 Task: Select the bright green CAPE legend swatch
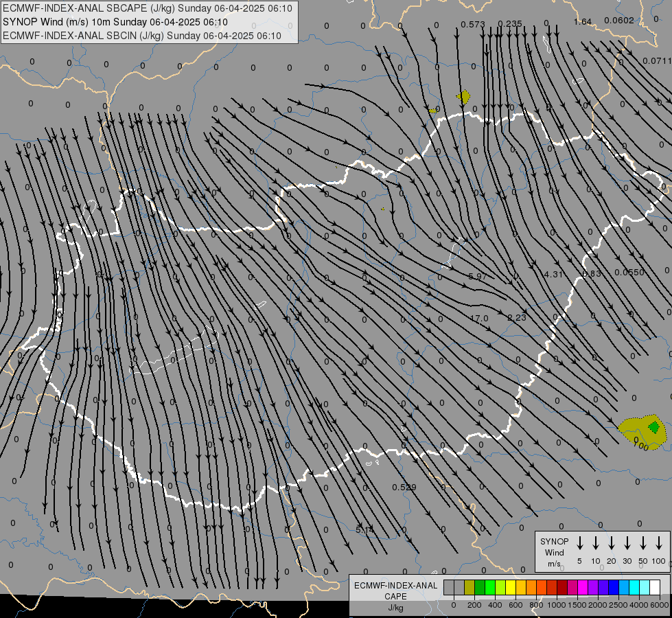coord(490,587)
